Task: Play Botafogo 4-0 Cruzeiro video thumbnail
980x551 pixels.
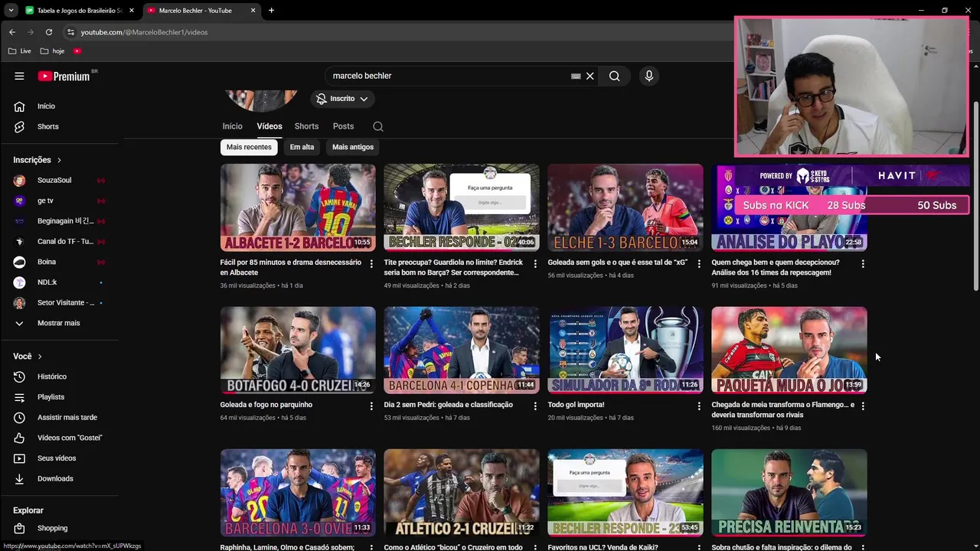Action: (x=298, y=350)
